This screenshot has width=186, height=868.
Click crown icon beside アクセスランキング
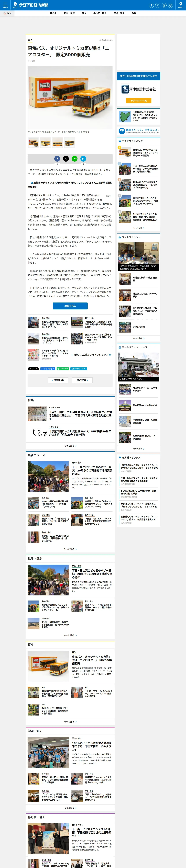coord(120,141)
